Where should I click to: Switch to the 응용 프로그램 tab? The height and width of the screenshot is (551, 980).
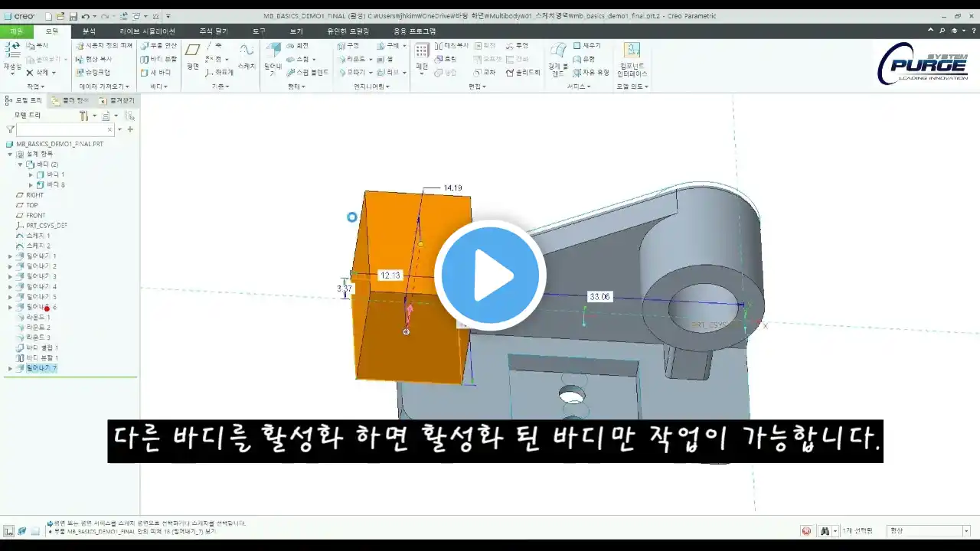coord(414,31)
